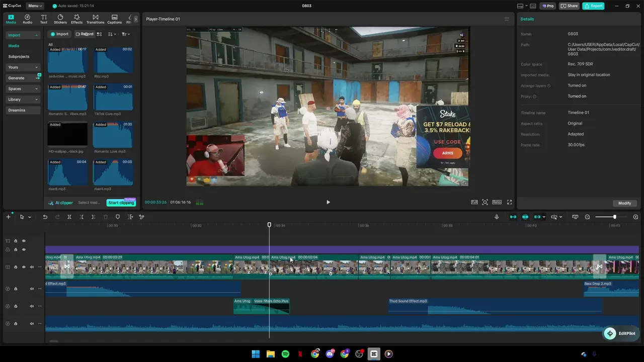
Task: Open the Menu dropdown
Action: point(35,6)
